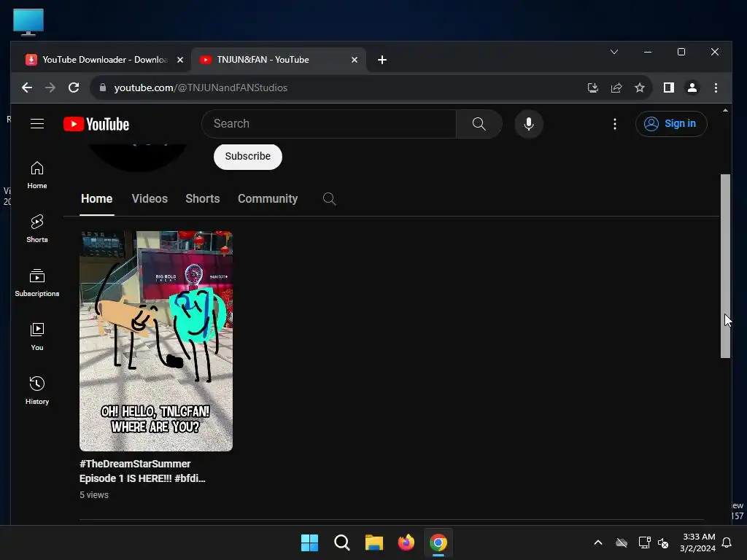Open Chrome three-dot customize menu
The width and height of the screenshot is (747, 560).
[716, 87]
